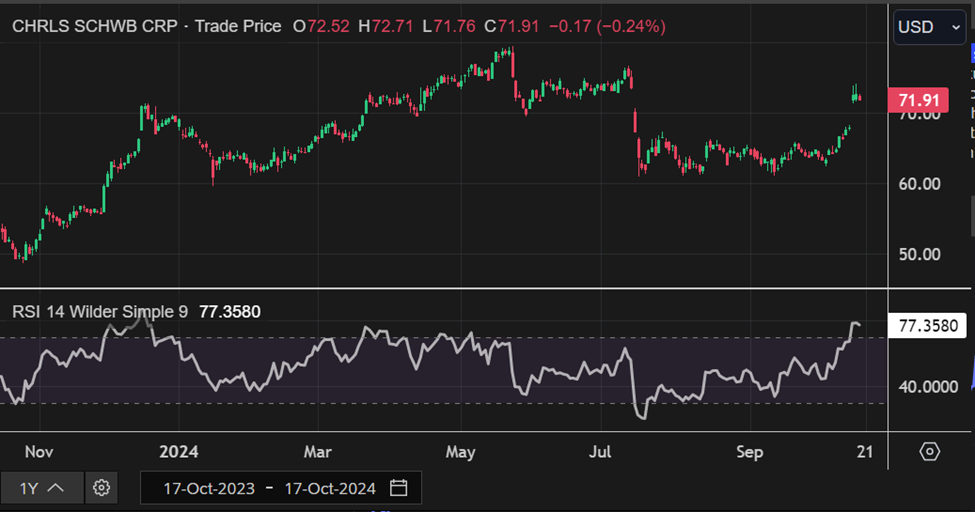Select the RSI 14 Wilder Simple indicator label
975x512 pixels.
click(99, 311)
